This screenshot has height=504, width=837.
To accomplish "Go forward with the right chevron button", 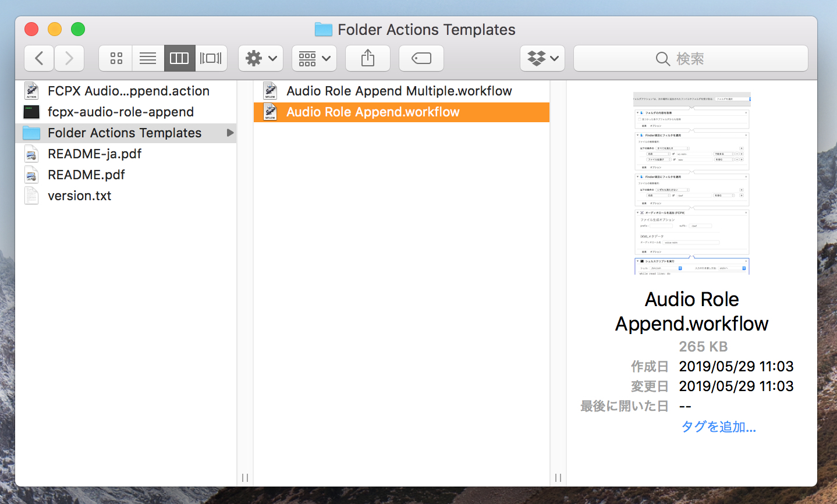I will (x=69, y=58).
